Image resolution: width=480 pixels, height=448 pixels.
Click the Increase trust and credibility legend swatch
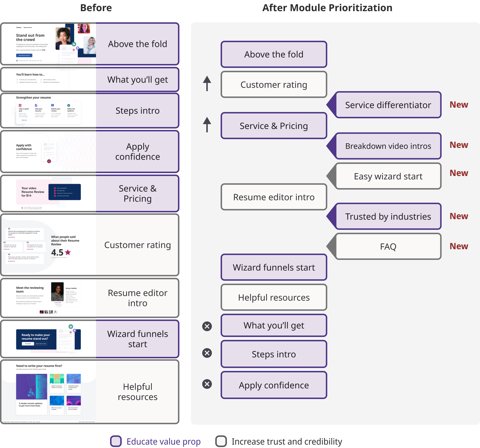click(x=221, y=441)
